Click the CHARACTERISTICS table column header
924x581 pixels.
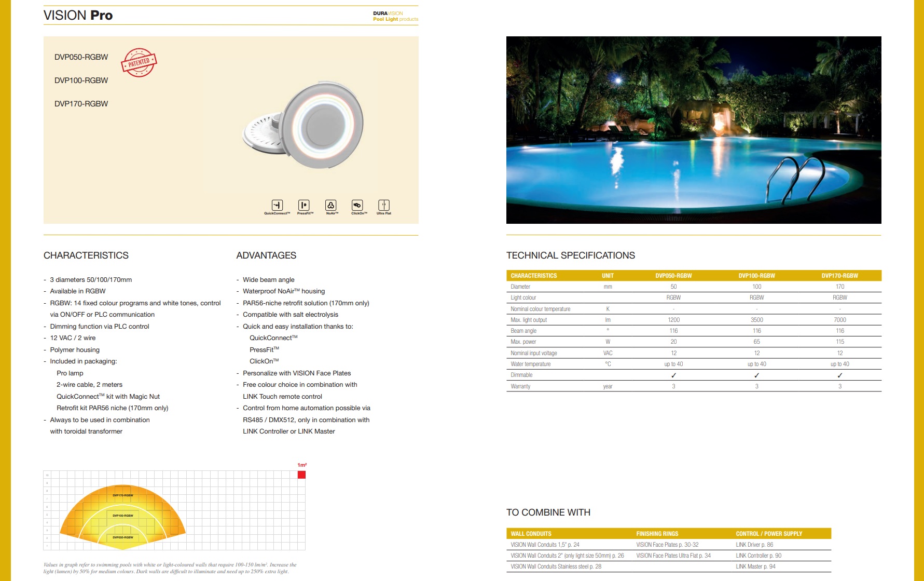coord(534,276)
